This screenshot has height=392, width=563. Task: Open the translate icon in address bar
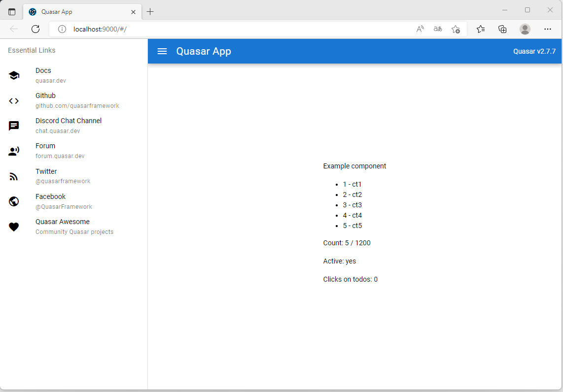coord(438,29)
